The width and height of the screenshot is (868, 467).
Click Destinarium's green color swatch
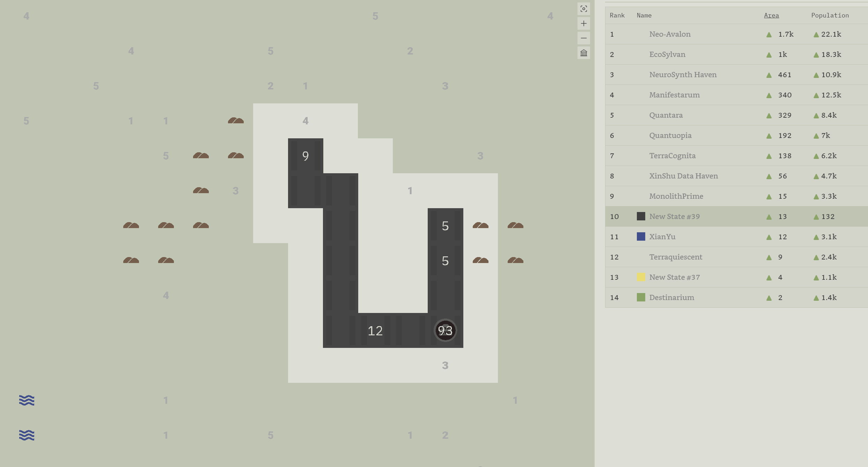click(x=641, y=298)
